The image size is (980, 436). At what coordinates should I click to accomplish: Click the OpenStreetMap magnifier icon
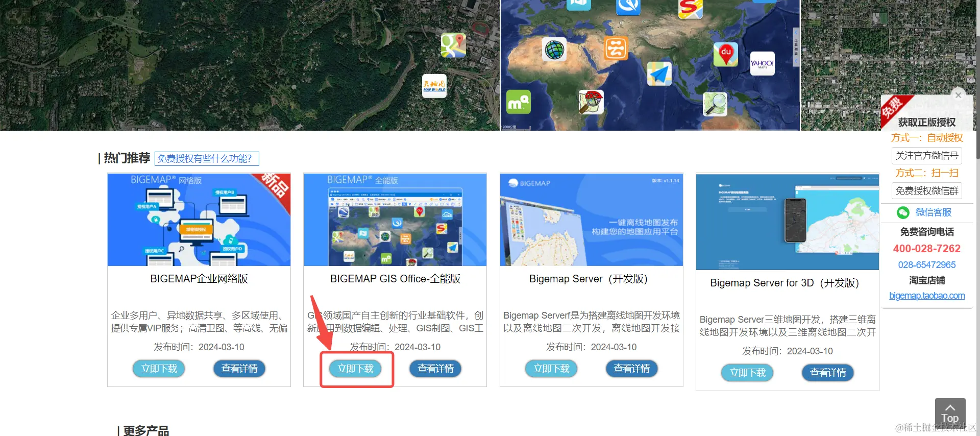pyautogui.click(x=715, y=104)
